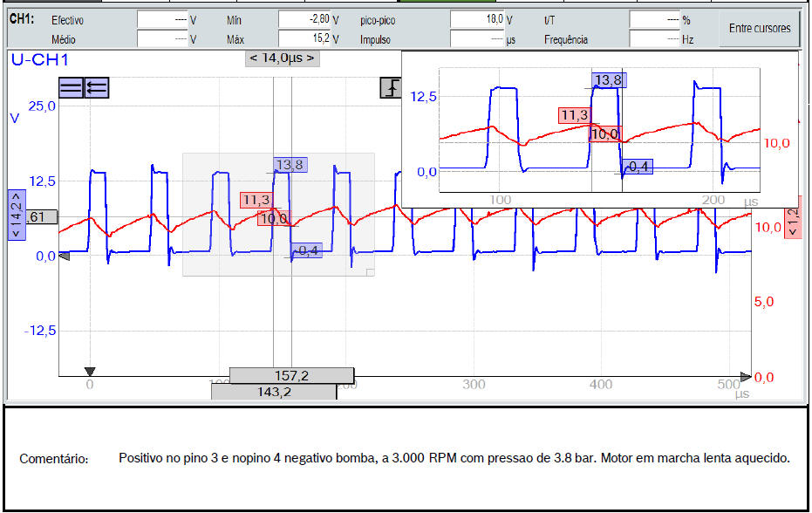Click the Máx value field showing 15,2

click(304, 38)
